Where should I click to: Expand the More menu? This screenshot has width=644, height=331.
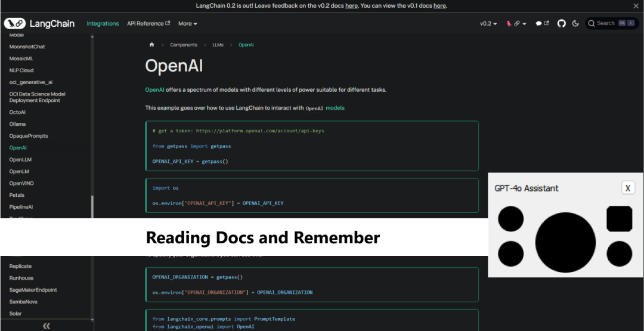tap(188, 23)
